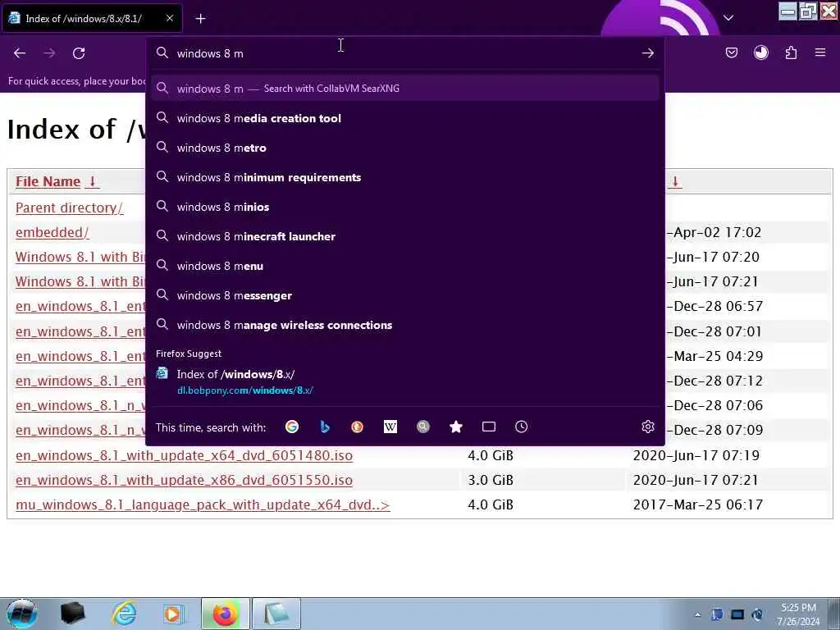Viewport: 840px width, 630px height.
Task: Select suggestion windows 8 minecraft launcher
Action: coord(405,236)
